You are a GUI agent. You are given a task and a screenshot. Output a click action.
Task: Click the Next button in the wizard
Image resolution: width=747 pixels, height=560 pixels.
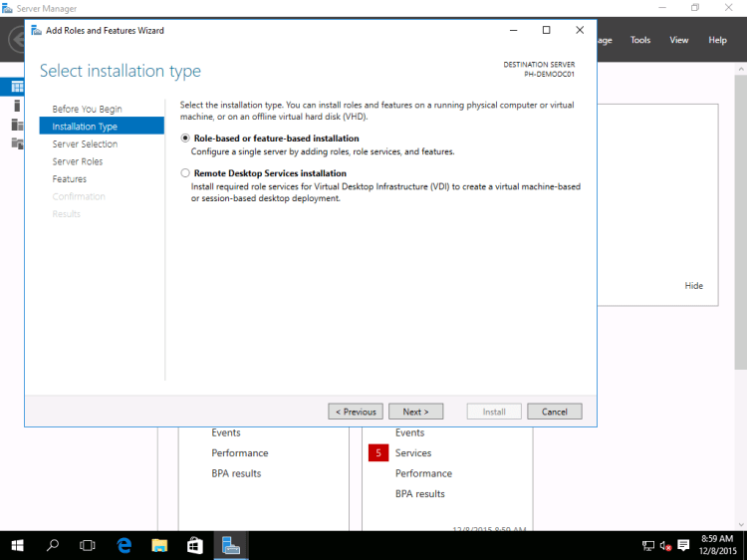pos(415,412)
